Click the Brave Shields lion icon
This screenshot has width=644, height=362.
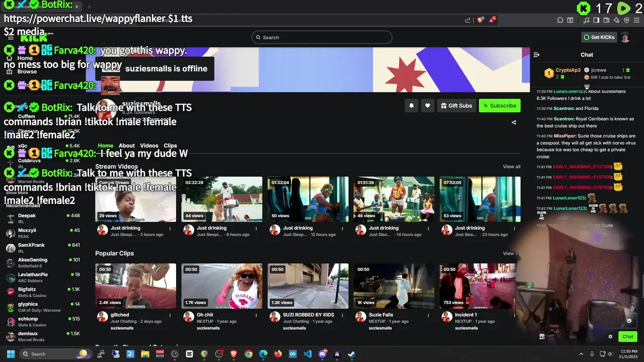(x=480, y=20)
